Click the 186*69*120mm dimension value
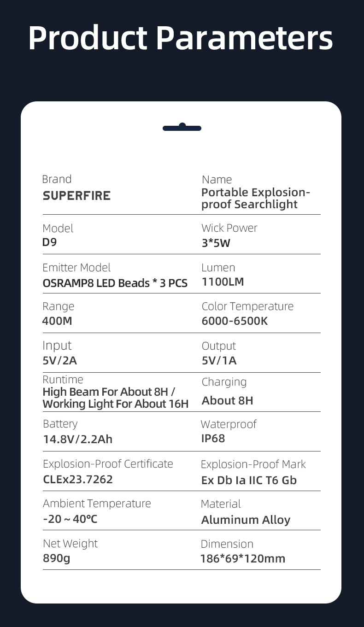Viewport: 364px width, 627px height. pos(243,559)
